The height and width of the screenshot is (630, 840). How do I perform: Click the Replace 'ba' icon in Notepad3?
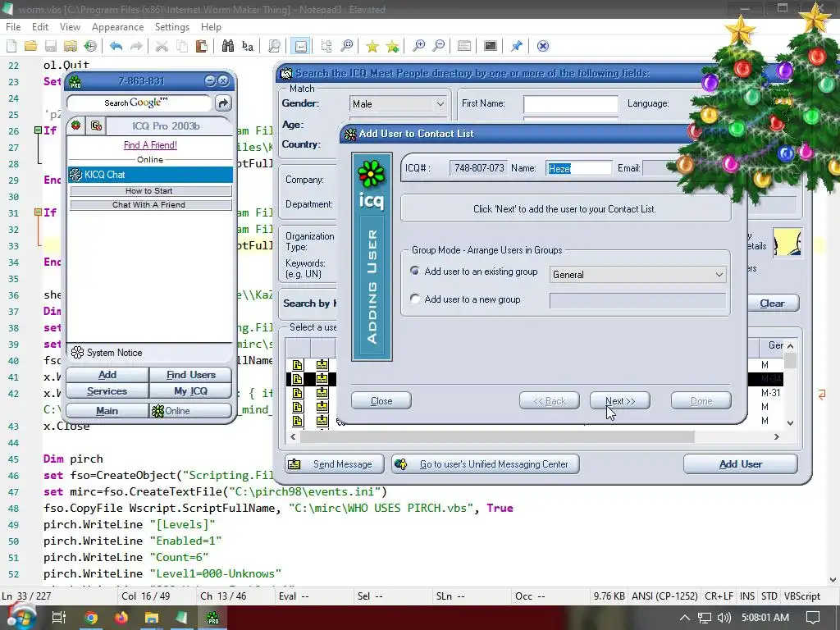click(x=248, y=46)
